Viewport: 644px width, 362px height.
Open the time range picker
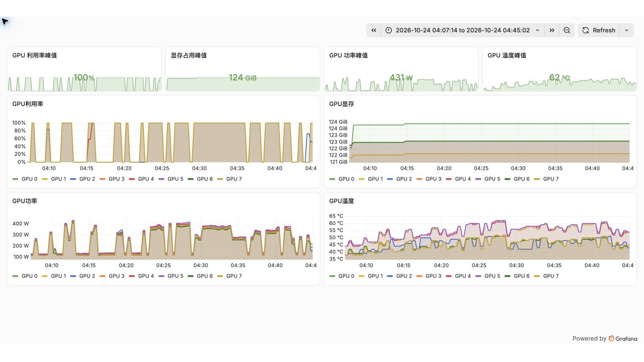(463, 31)
